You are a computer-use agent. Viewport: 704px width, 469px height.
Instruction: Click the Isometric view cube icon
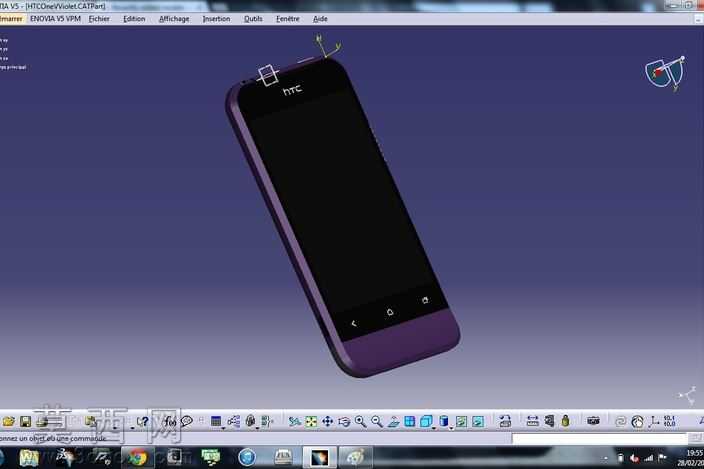point(426,421)
